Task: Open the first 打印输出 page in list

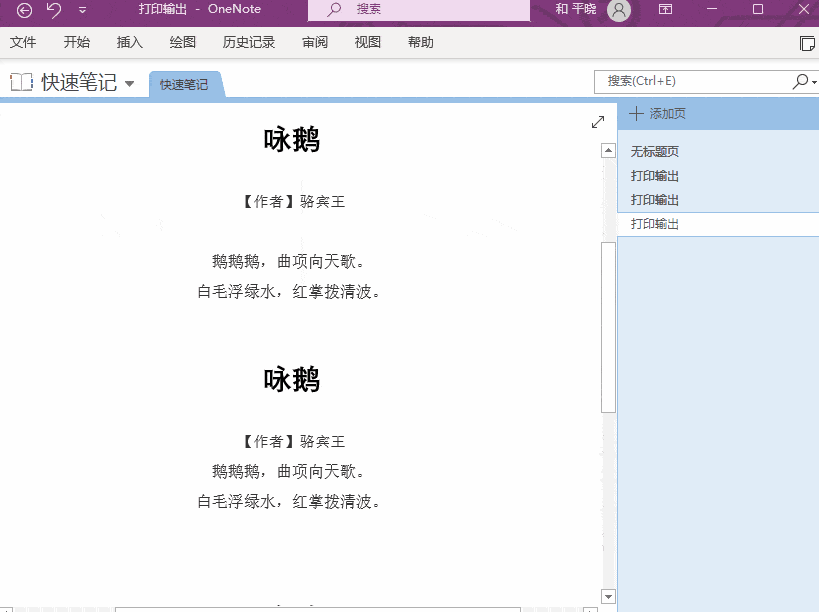Action: pyautogui.click(x=654, y=176)
